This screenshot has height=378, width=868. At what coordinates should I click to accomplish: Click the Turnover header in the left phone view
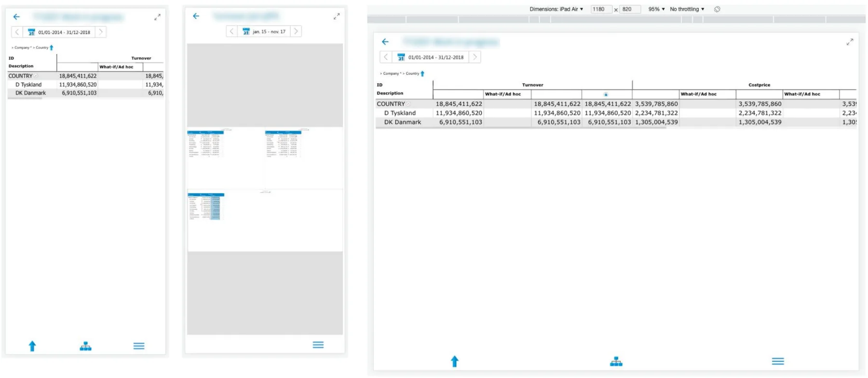click(141, 58)
